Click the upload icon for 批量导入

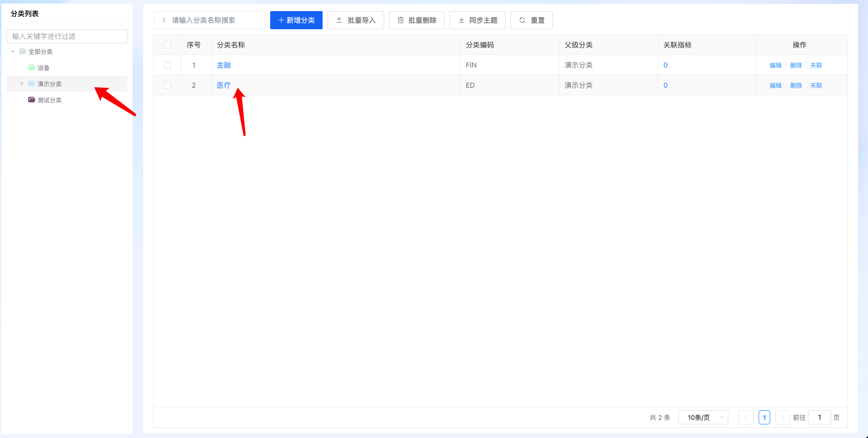tap(339, 20)
